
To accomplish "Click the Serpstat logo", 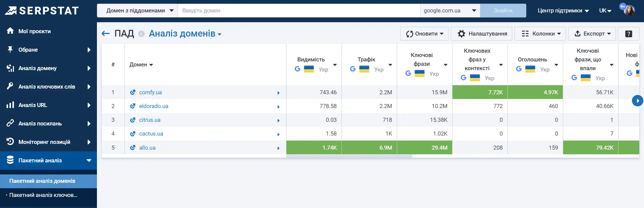I will (42, 11).
